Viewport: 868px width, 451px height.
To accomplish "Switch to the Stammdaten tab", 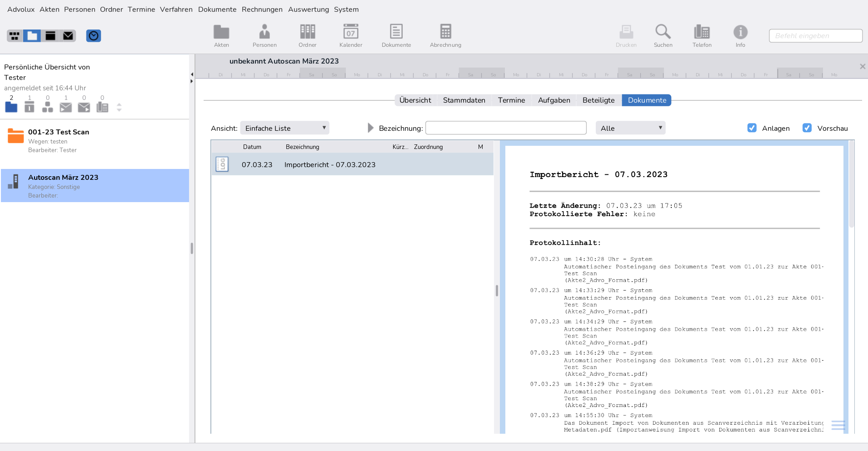I will 464,100.
